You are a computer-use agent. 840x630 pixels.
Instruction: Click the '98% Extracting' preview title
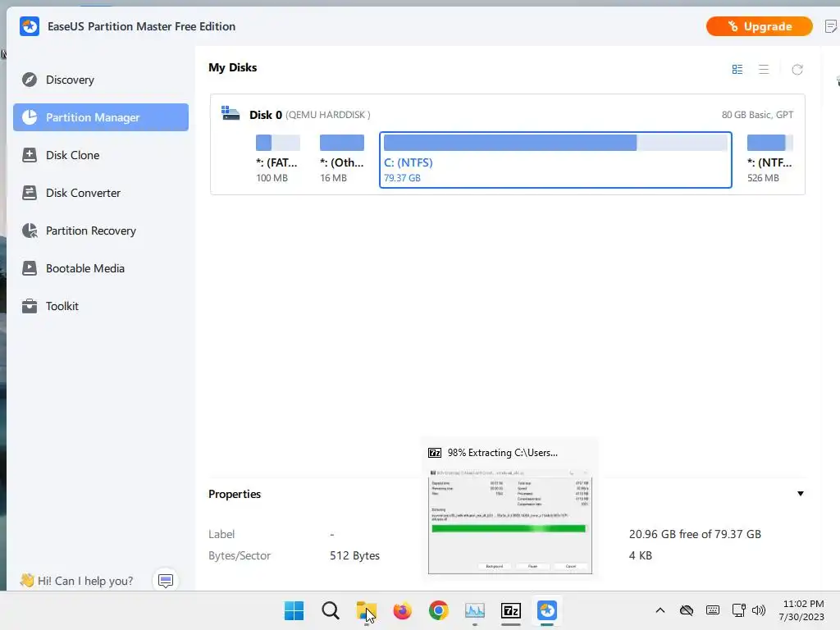pyautogui.click(x=503, y=453)
